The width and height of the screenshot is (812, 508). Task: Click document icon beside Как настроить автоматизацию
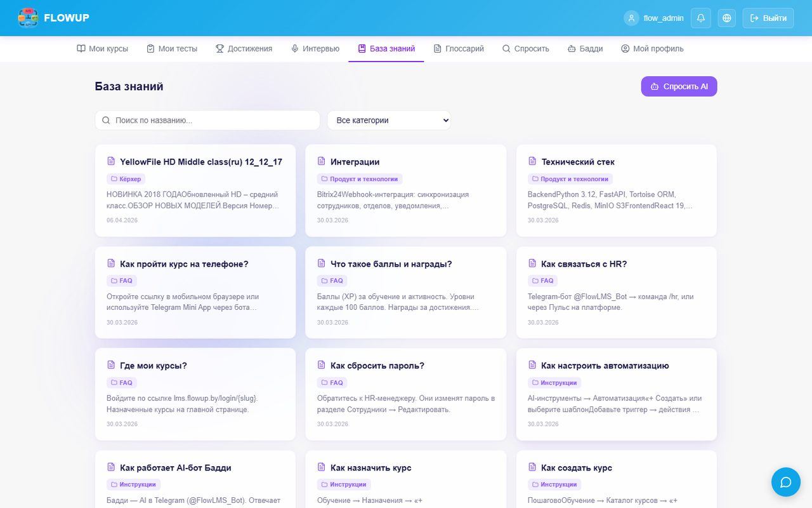tap(532, 365)
